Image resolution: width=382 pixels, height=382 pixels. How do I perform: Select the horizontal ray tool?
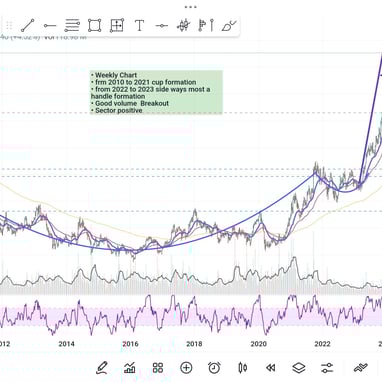click(50, 26)
